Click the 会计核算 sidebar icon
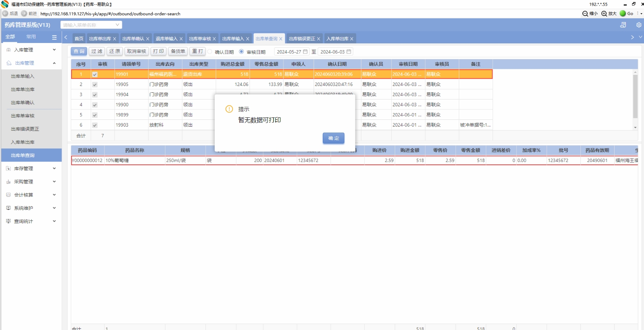The width and height of the screenshot is (644, 330). pos(8,195)
